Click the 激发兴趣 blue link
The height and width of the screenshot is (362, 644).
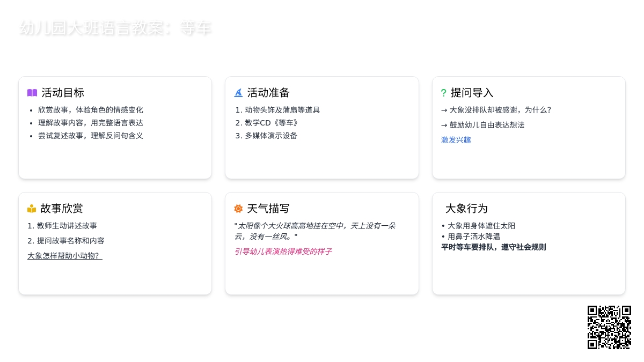point(456,140)
